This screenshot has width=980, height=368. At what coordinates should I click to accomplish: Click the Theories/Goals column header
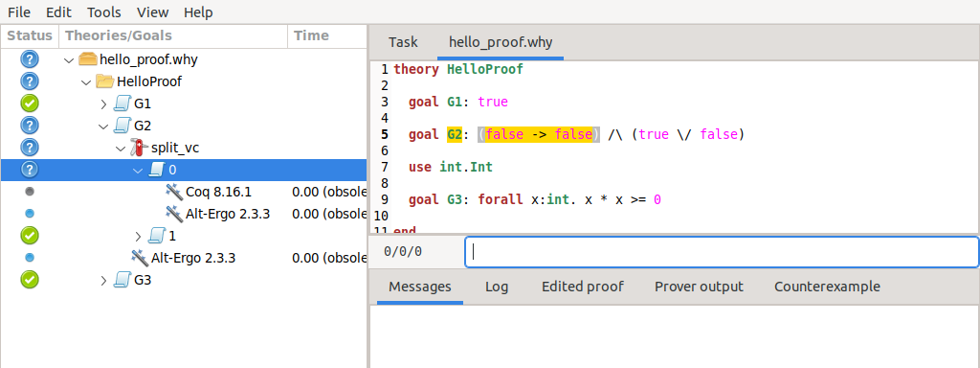[x=173, y=35]
